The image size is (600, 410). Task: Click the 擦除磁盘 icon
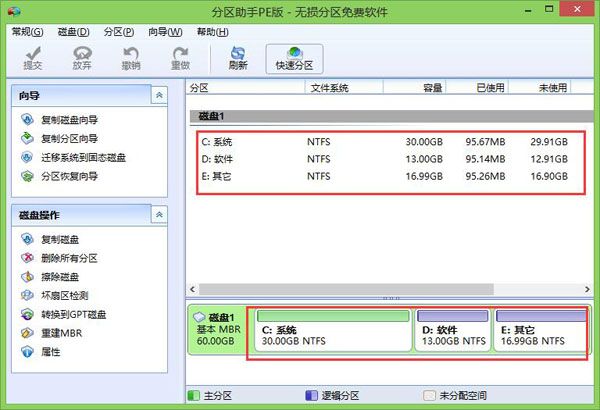click(27, 277)
